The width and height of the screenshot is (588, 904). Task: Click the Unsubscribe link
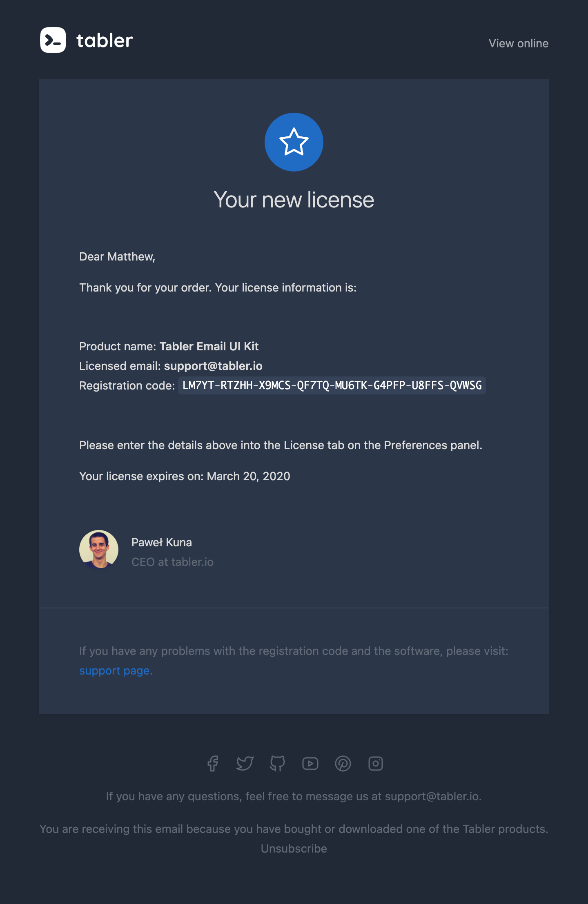pyautogui.click(x=294, y=848)
